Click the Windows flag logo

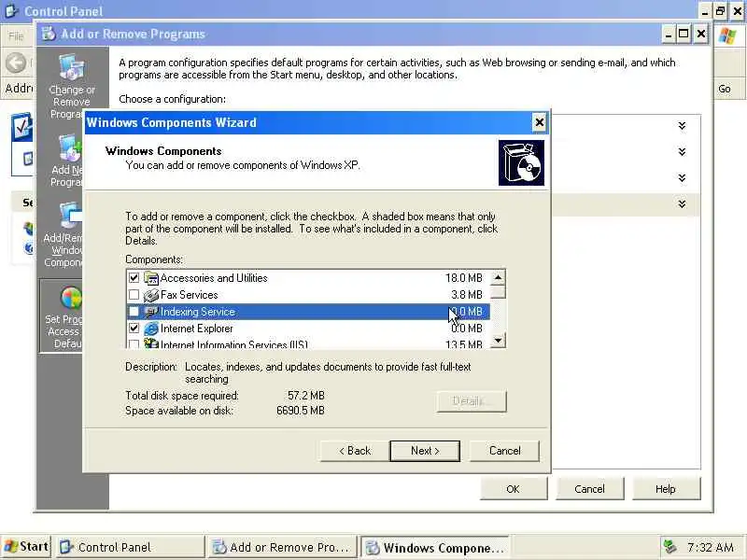(727, 35)
